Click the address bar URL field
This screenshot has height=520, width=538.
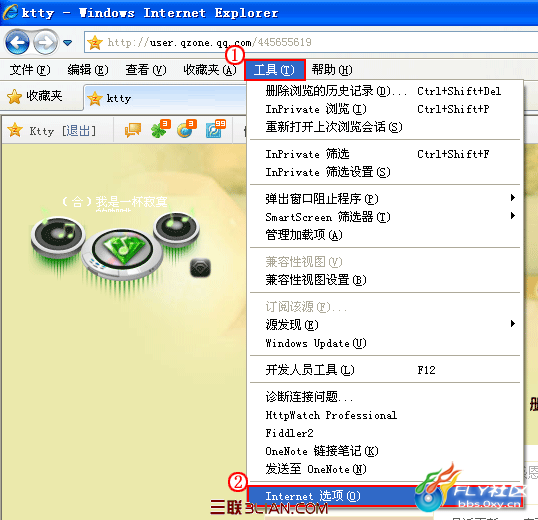(311, 42)
